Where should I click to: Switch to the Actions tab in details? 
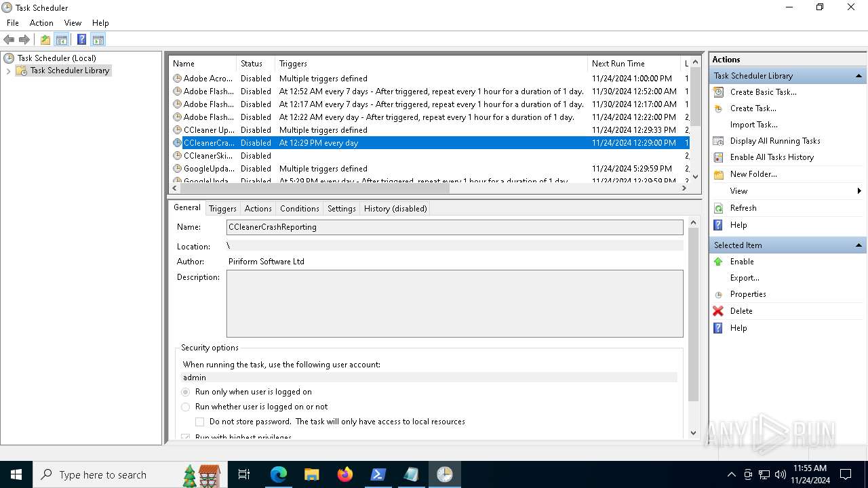(x=258, y=209)
